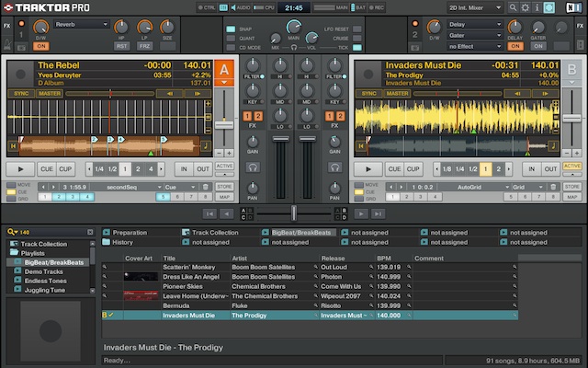Play Deck B with play button
Image resolution: width=588 pixels, height=368 pixels.
(x=368, y=169)
